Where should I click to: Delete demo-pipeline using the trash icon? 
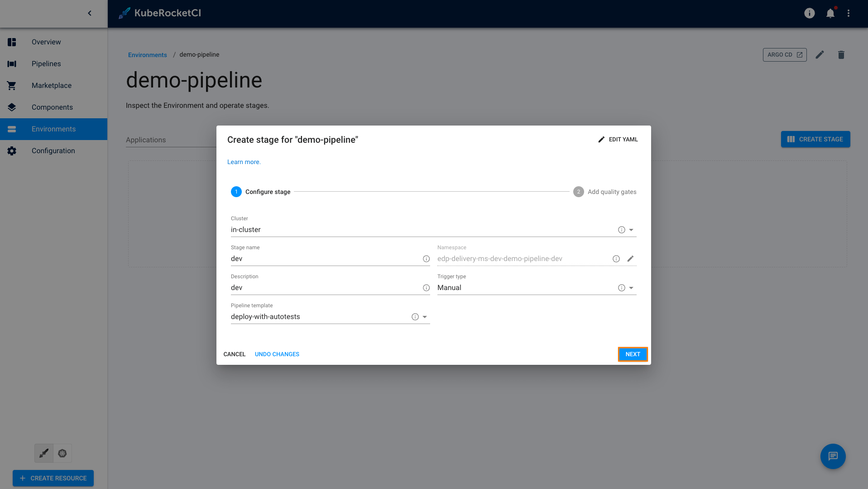coord(841,55)
